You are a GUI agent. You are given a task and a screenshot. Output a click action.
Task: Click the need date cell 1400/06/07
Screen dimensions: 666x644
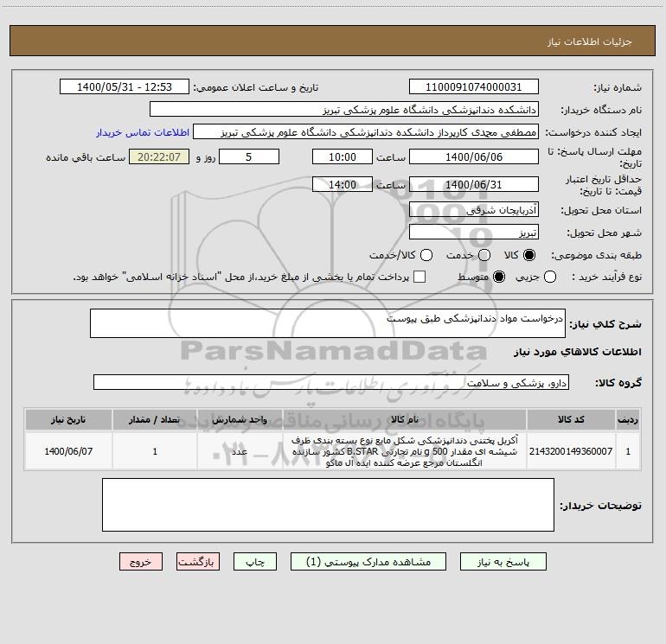68,451
